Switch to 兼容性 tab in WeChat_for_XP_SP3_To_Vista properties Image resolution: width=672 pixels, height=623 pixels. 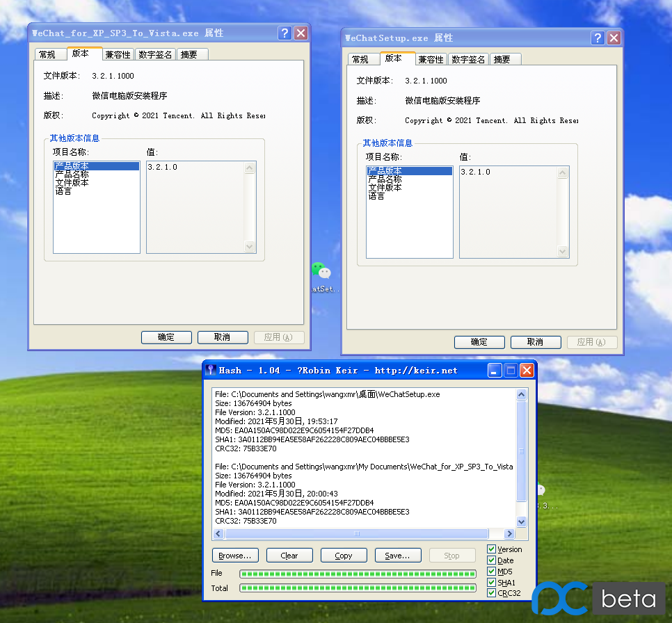pos(118,55)
